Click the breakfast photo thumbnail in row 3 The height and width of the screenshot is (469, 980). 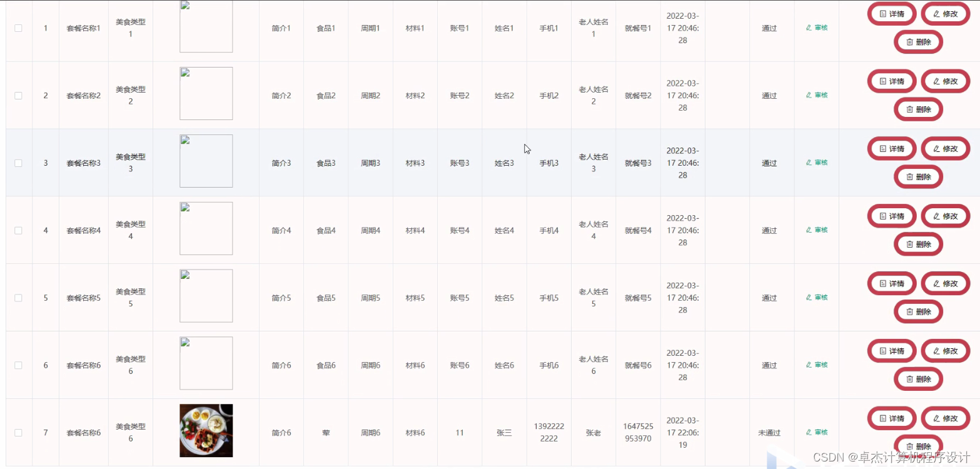pos(206,161)
